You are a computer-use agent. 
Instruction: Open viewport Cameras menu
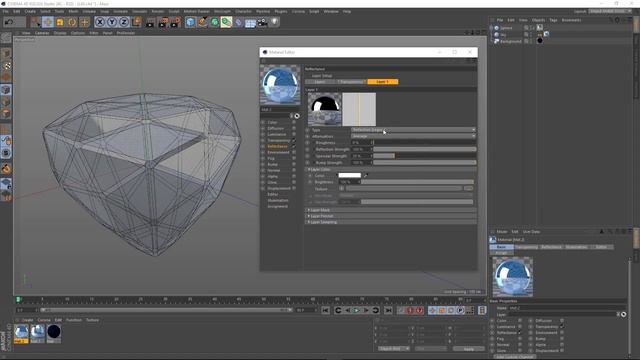tap(42, 33)
